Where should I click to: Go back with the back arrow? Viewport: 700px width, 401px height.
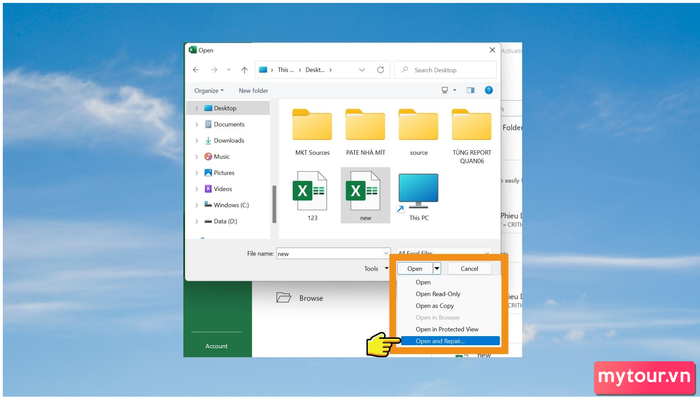point(196,70)
